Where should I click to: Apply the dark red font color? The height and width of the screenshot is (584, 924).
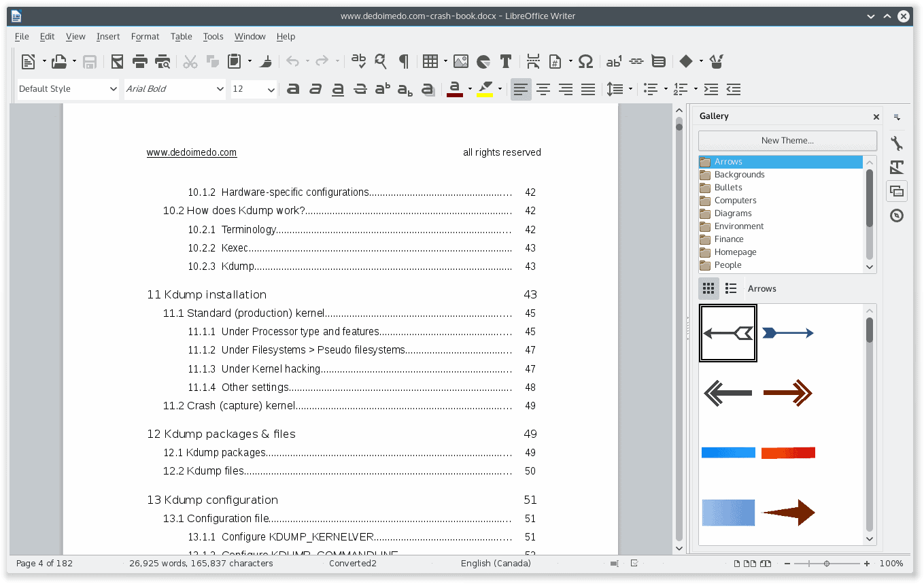coord(455,89)
